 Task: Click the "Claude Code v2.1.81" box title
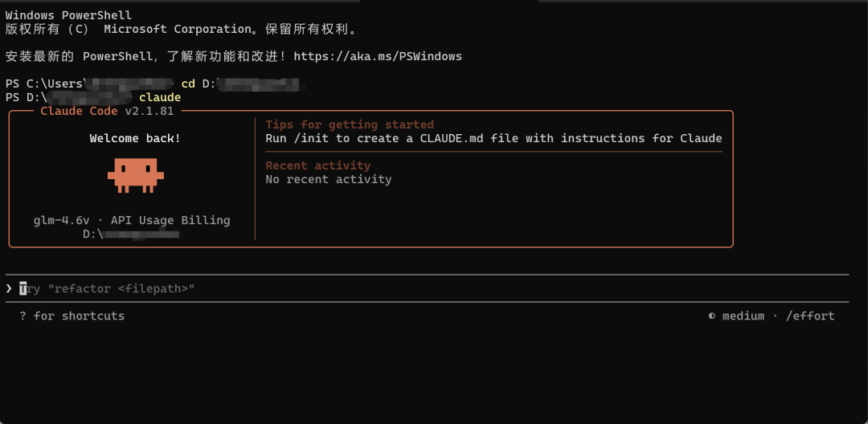[107, 111]
